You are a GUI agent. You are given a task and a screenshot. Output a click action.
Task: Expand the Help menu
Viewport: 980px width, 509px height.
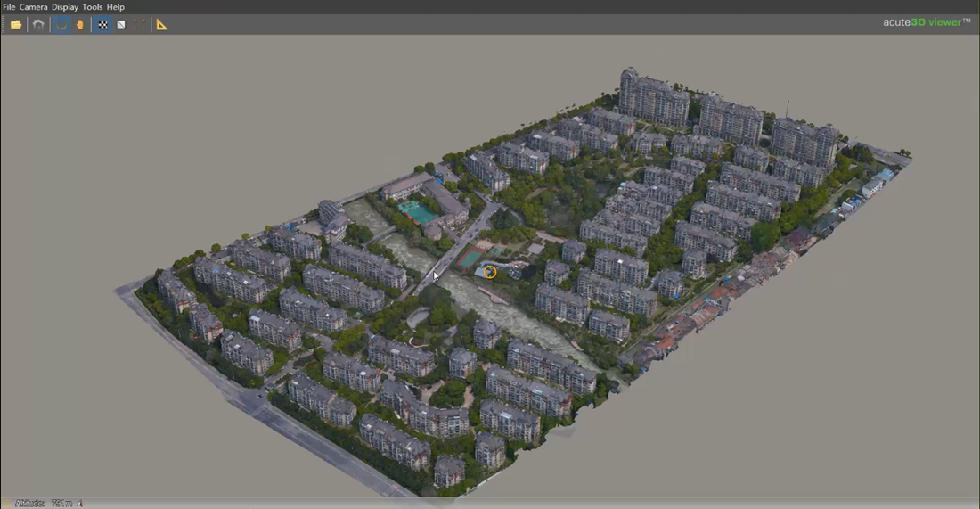[116, 7]
